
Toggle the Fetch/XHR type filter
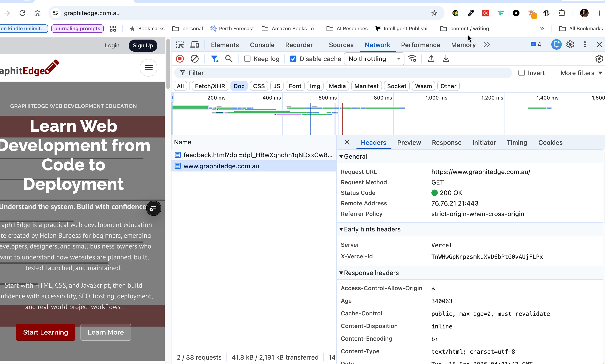coord(210,86)
